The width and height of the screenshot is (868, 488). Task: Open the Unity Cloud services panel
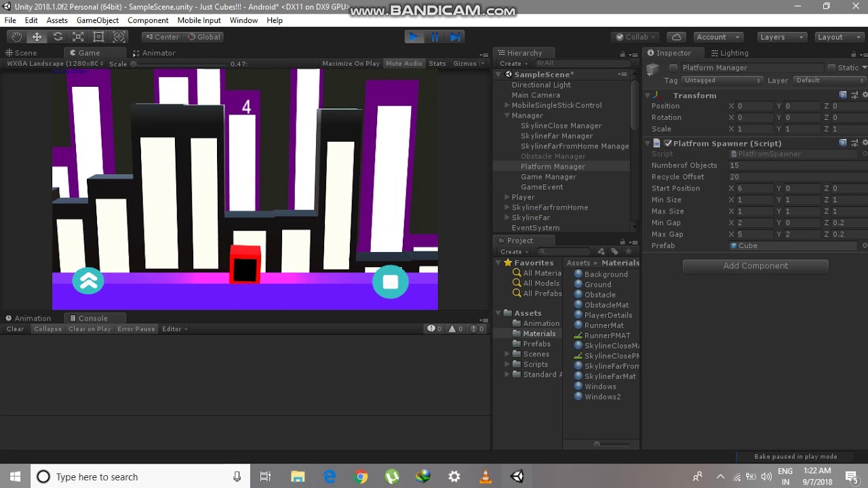pos(676,37)
